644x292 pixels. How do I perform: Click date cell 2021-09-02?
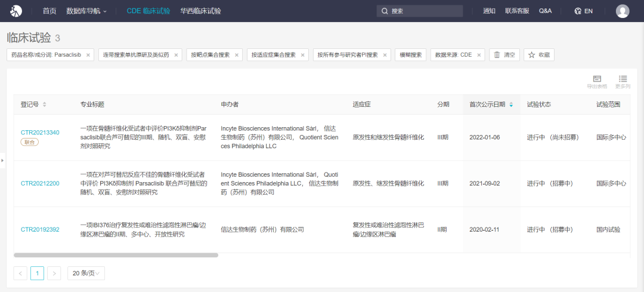click(x=485, y=183)
